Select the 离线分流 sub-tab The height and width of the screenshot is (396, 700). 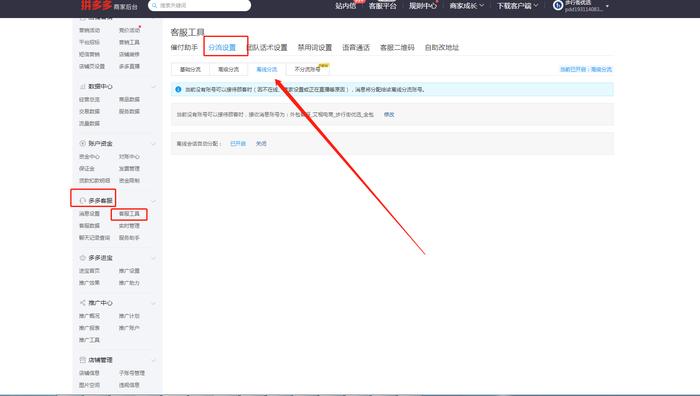pos(267,69)
